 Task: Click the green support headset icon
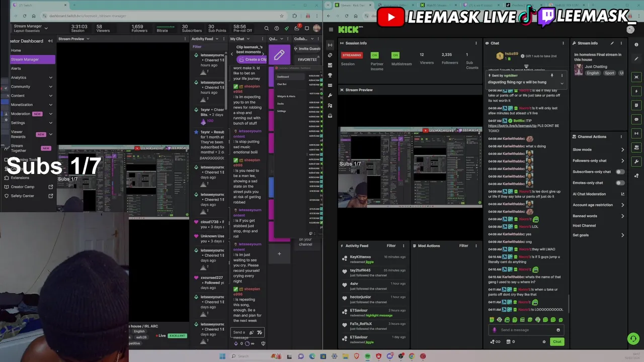[633, 339]
